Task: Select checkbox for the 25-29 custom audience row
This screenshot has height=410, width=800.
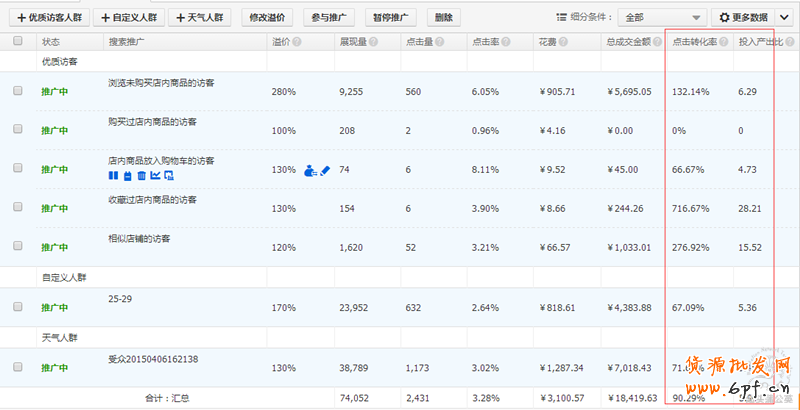Action: (17, 307)
